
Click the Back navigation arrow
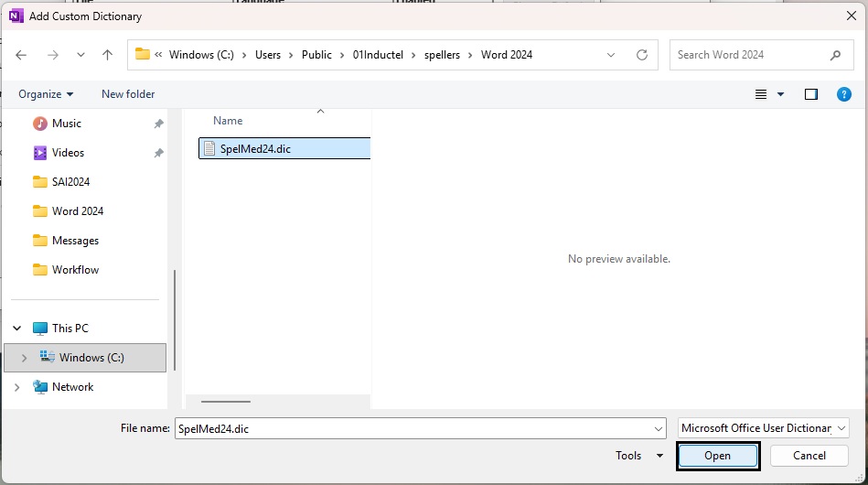pos(21,55)
